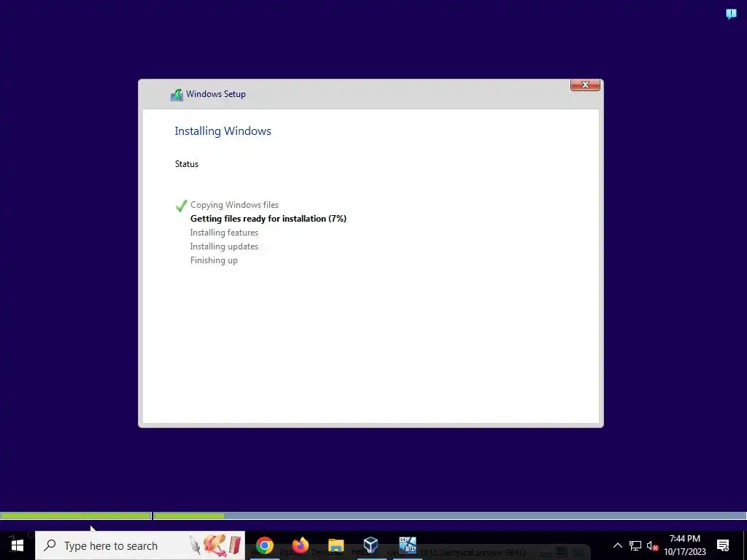This screenshot has height=560, width=747.
Task: Click the search magnifier icon in taskbar
Action: coord(50,545)
